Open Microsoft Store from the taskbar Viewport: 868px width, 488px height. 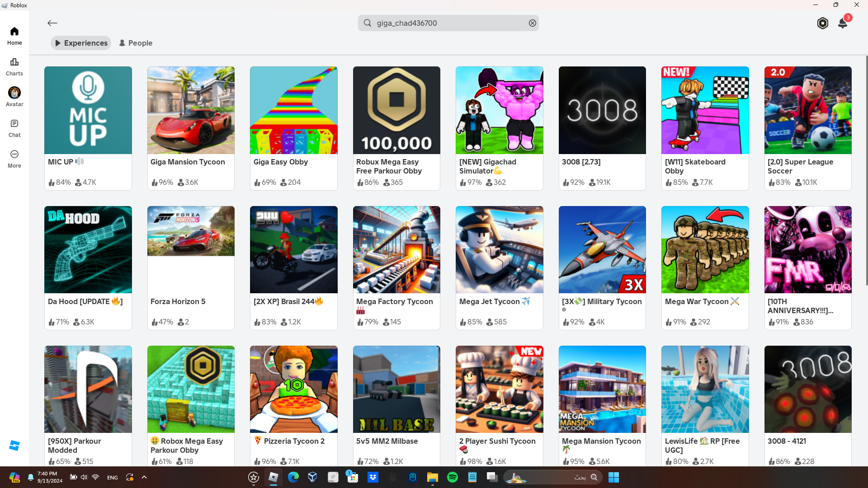[x=353, y=477]
